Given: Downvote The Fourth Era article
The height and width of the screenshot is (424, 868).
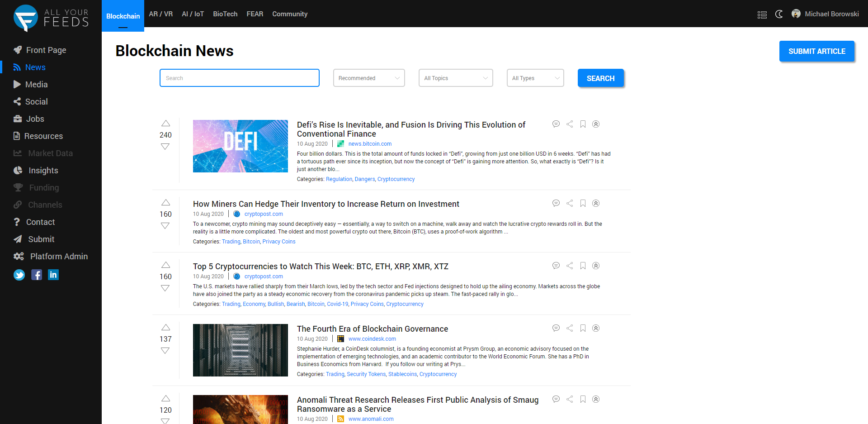Looking at the screenshot, I should pos(165,351).
